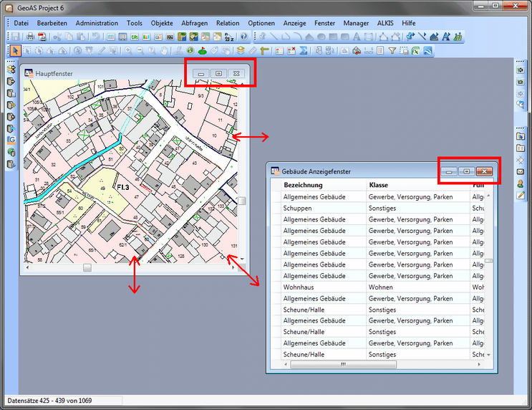Screen dimensions: 532x410
Task: Open the Fenster menu
Action: point(324,23)
